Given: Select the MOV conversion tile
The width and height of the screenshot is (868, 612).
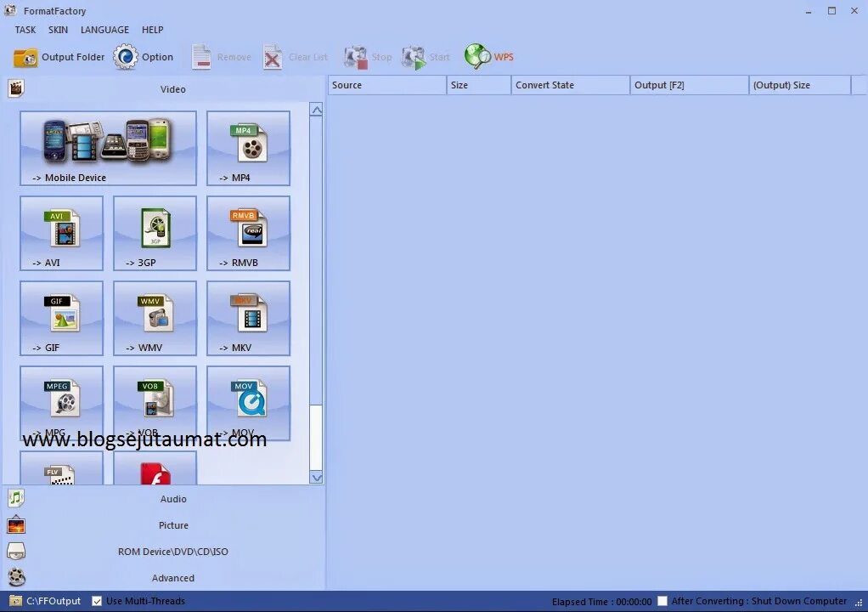Looking at the screenshot, I should click(248, 403).
